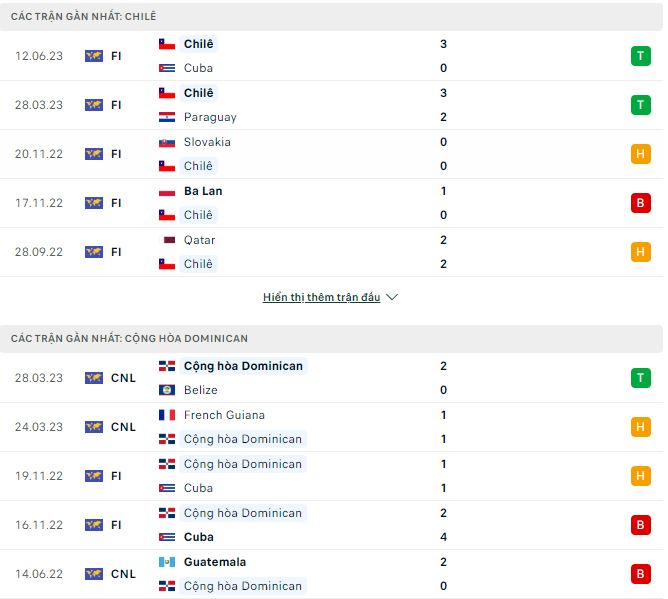Open the Cộng hòa Dominican team in Belize match
The height and width of the screenshot is (599, 668).
click(x=243, y=366)
